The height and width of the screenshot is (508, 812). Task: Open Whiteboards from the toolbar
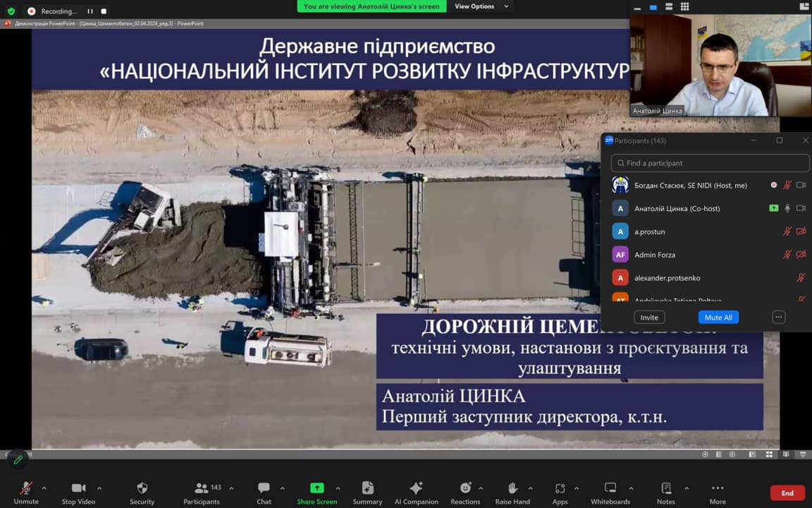point(610,488)
